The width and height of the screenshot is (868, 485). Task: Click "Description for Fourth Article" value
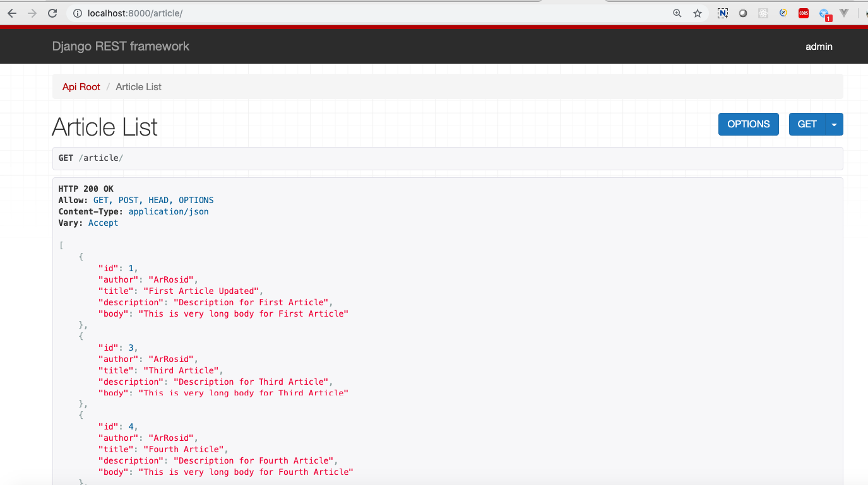coord(254,460)
